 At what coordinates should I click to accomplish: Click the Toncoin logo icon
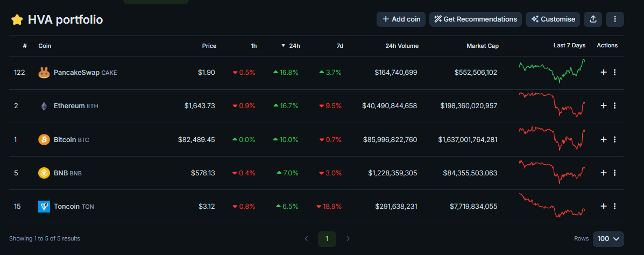44,206
